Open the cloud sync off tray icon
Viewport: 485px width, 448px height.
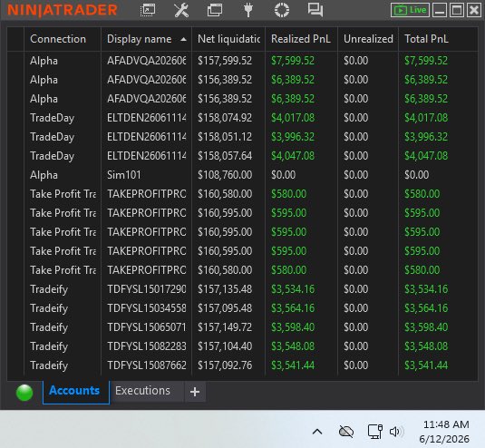(x=346, y=432)
